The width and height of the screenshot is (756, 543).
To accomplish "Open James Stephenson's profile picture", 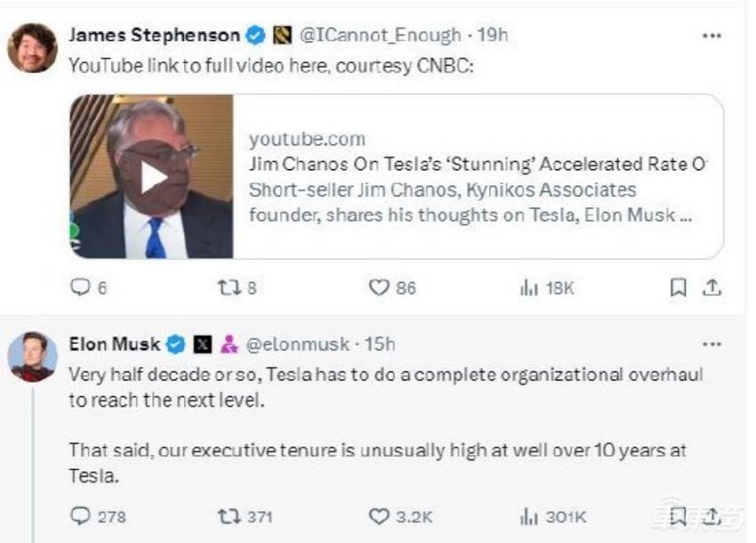I will pos(33,47).
